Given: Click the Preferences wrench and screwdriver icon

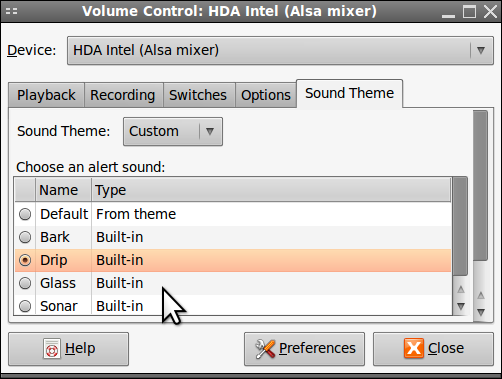Looking at the screenshot, I should tap(265, 349).
